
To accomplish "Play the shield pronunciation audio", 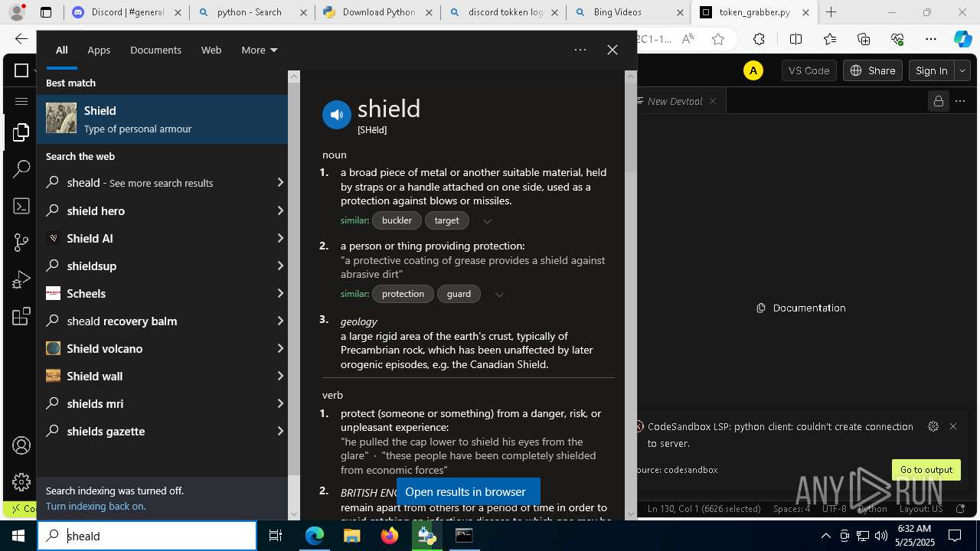I will point(337,115).
